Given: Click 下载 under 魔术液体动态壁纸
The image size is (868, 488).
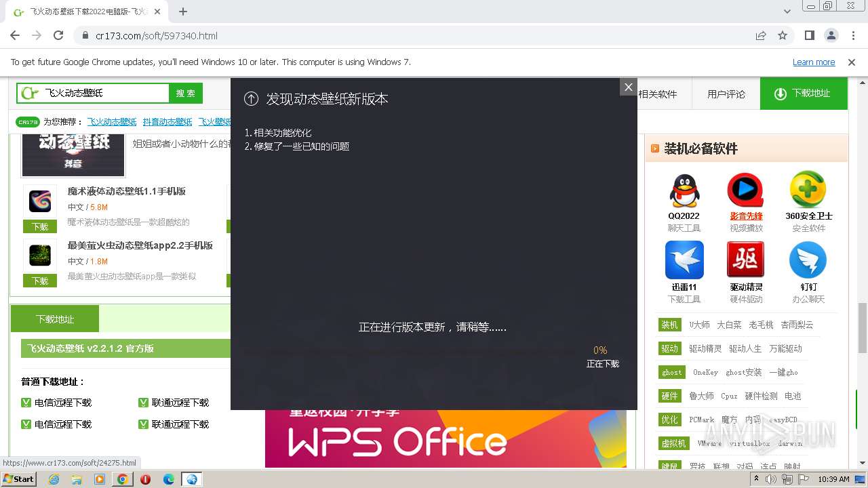Looking at the screenshot, I should point(40,226).
